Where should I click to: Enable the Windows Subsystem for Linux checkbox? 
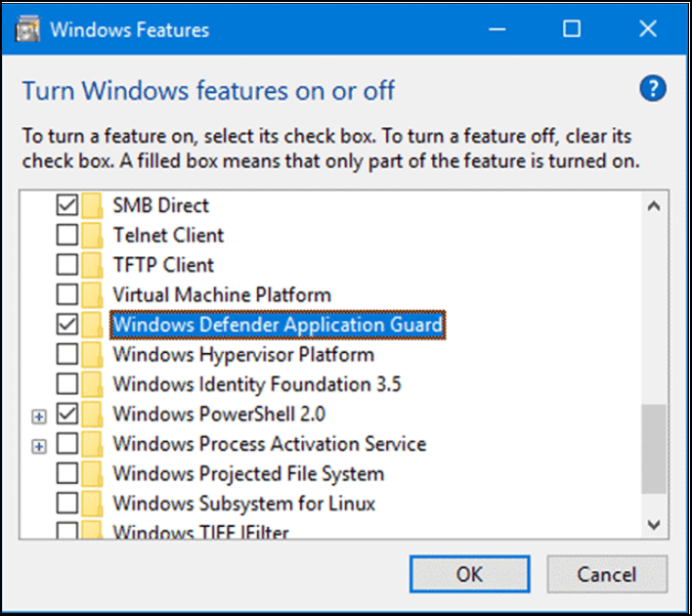[67, 505]
